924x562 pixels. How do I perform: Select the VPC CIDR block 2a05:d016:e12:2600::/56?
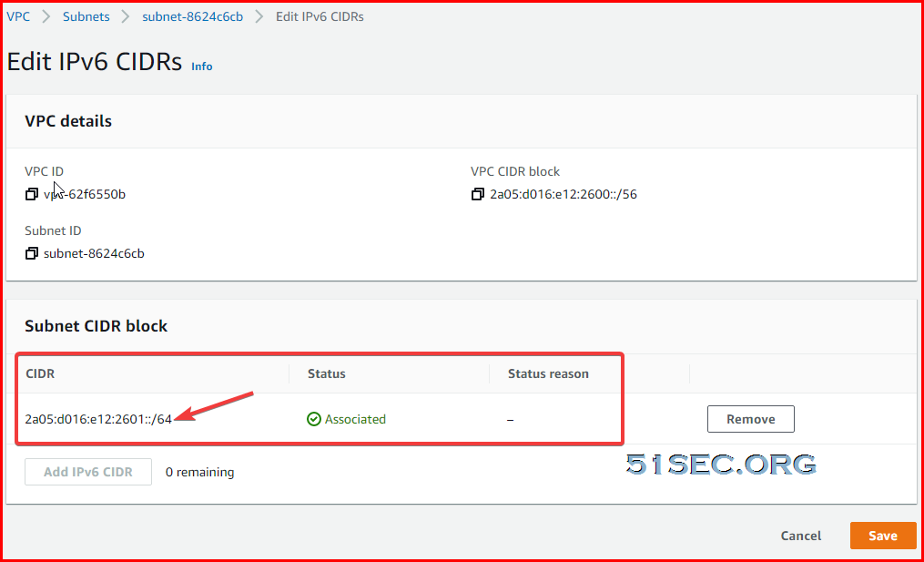pyautogui.click(x=564, y=194)
